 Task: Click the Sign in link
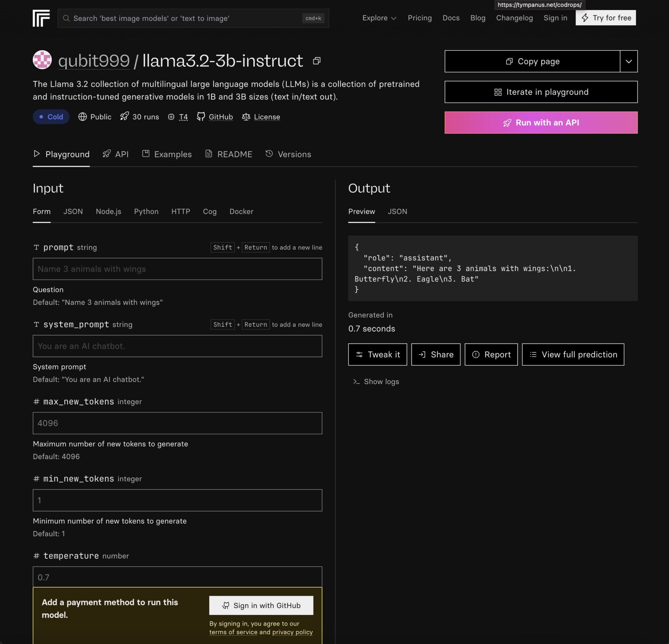point(555,18)
